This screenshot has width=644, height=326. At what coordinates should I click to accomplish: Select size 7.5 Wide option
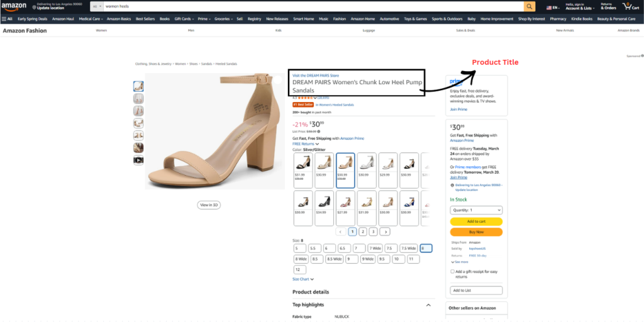pos(409,249)
